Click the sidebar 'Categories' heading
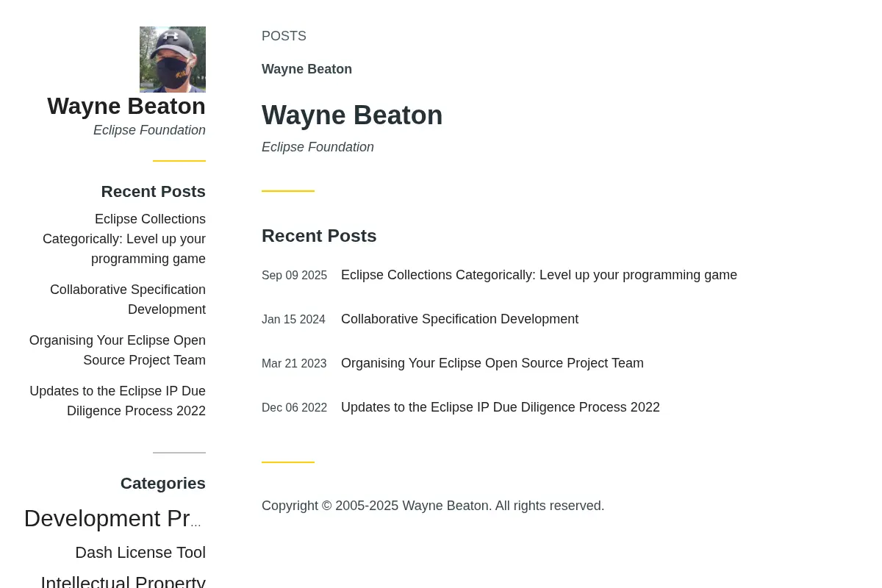The width and height of the screenshot is (882, 588). 163,483
